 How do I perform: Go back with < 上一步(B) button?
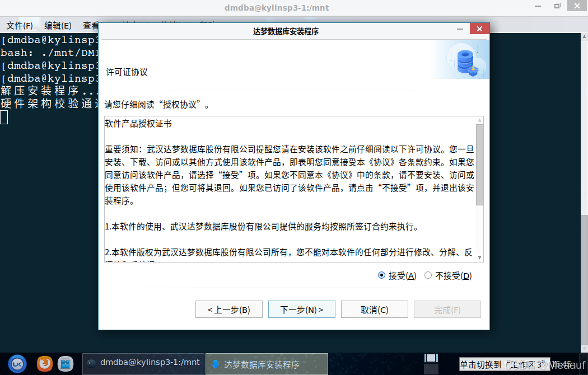pyautogui.click(x=228, y=310)
